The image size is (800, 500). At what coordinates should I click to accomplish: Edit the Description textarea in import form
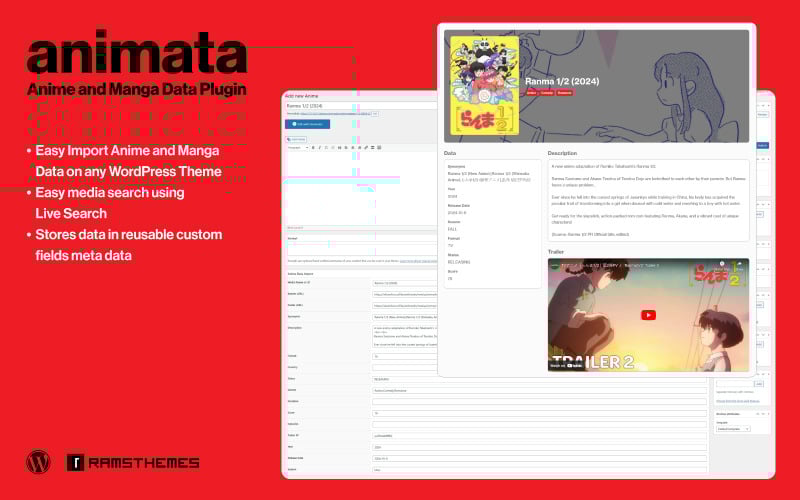coord(405,336)
